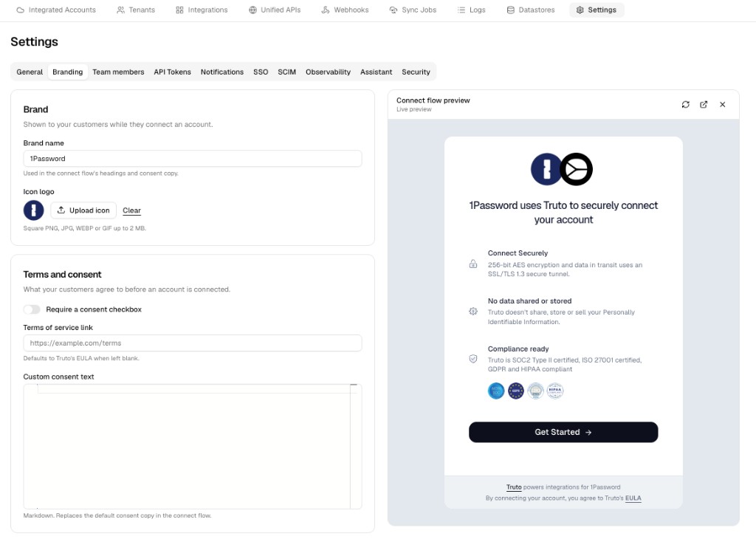Switch to the Notifications tab
Image resolution: width=756 pixels, height=539 pixels.
pyautogui.click(x=221, y=72)
